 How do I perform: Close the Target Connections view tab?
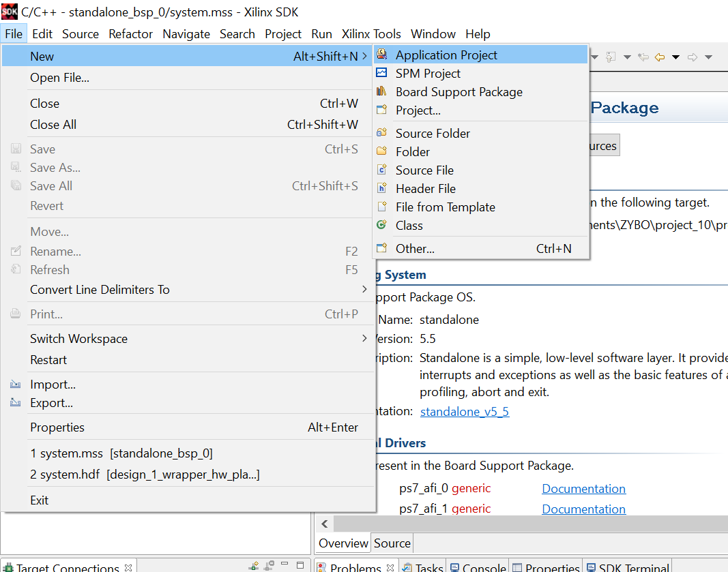click(128, 567)
